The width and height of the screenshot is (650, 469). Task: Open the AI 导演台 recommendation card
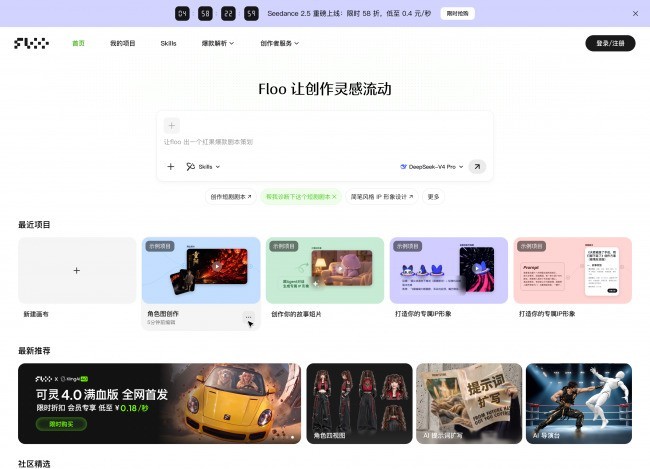pyautogui.click(x=579, y=403)
